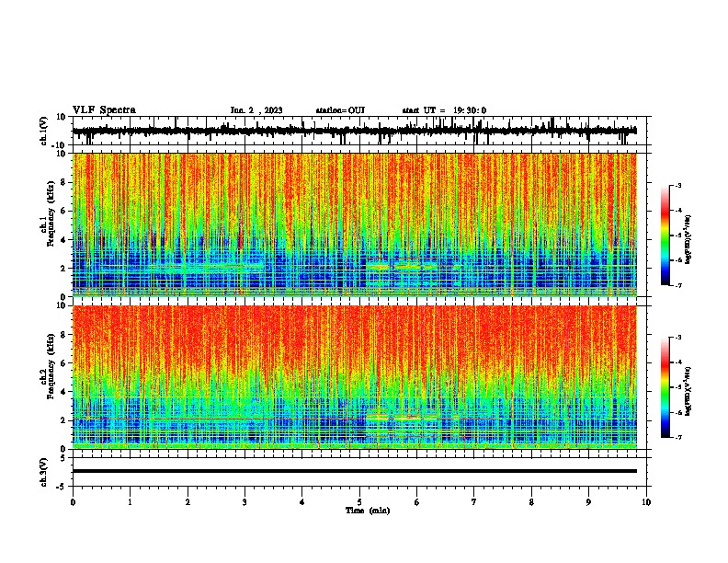Click the ch.1 color bar unit label log(PSD)
Viewport: 728px width, 563px height.
[x=688, y=240]
